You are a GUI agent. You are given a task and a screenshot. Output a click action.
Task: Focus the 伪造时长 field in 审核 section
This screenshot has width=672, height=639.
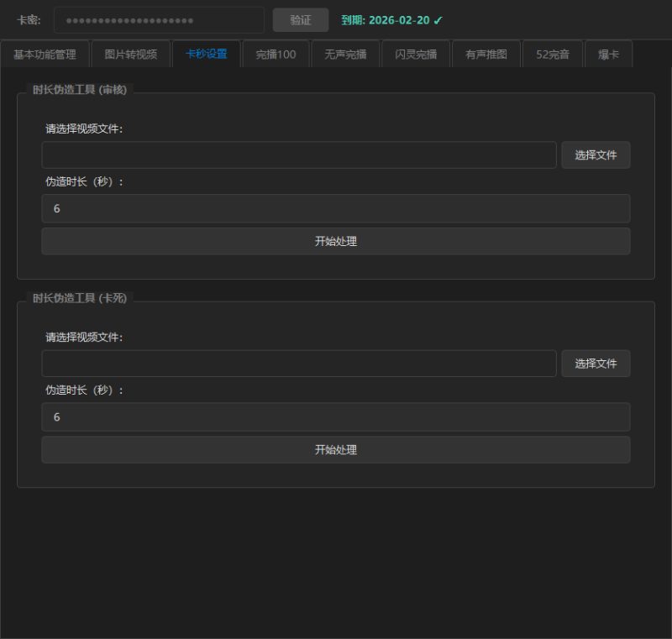pos(335,208)
